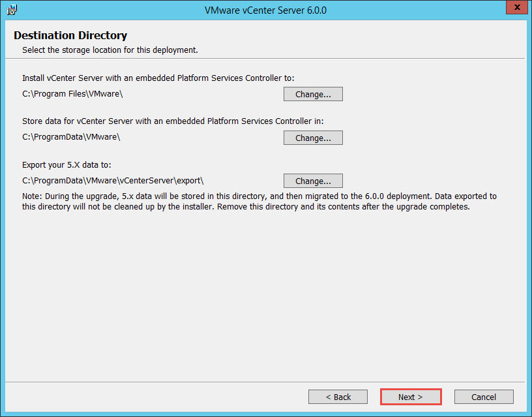This screenshot has height=417, width=532.
Task: Change the data storage directory
Action: 313,137
